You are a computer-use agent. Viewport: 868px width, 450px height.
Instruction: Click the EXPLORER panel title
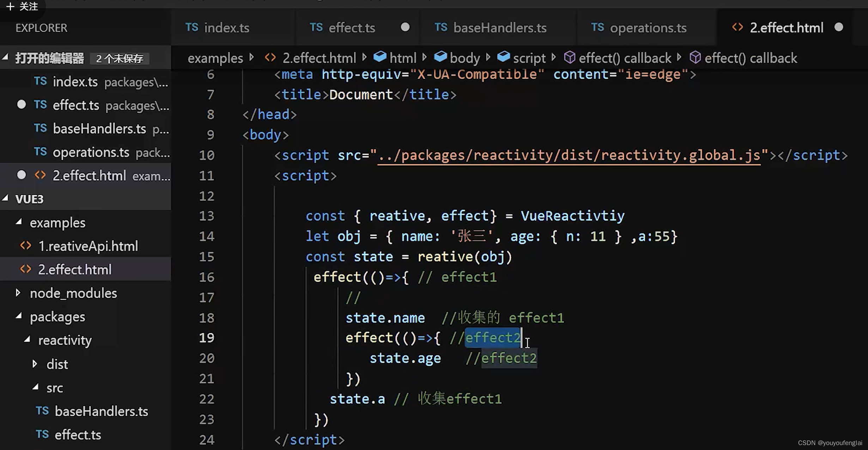[x=41, y=28]
